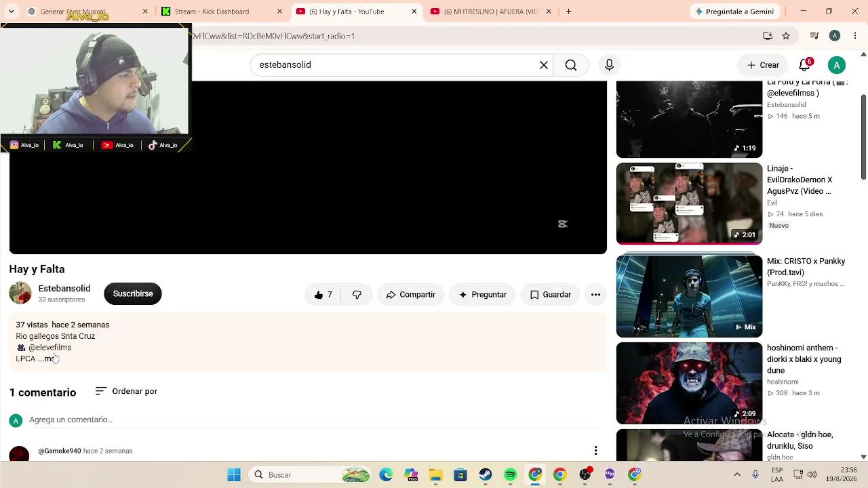Open the YouTube account avatar menu
868x488 pixels.
pyautogui.click(x=837, y=65)
